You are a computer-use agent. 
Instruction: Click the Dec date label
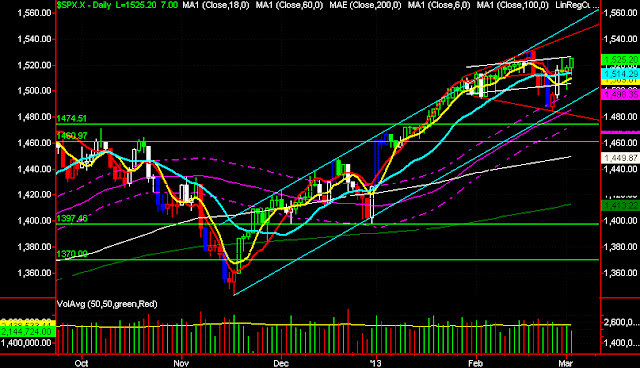(x=281, y=363)
